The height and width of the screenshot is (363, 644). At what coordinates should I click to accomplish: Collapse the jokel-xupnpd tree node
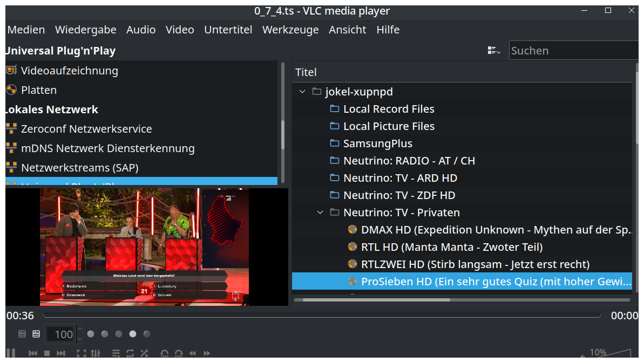pyautogui.click(x=302, y=92)
